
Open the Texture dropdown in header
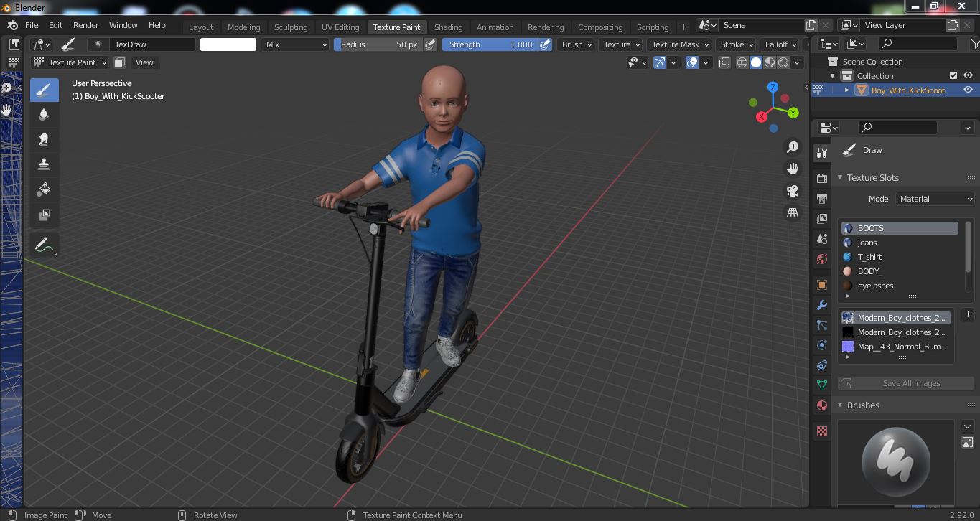point(622,44)
